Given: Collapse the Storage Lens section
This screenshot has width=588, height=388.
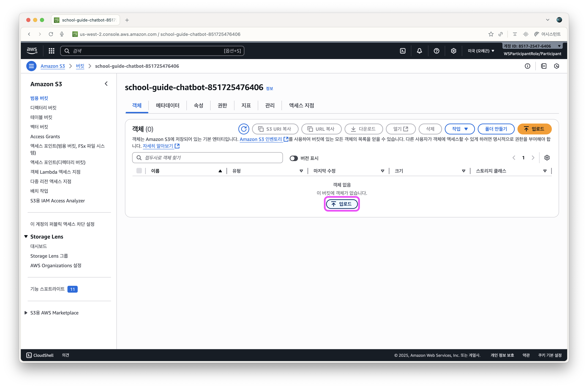Looking at the screenshot, I should (26, 236).
